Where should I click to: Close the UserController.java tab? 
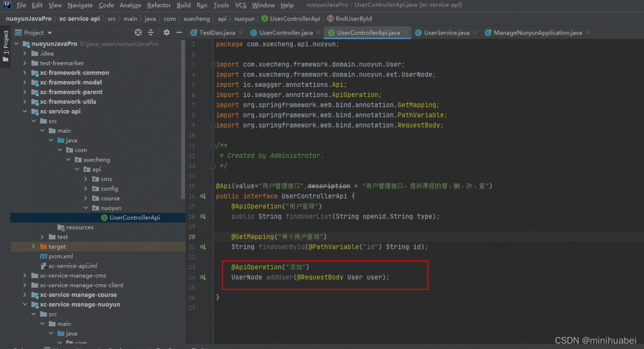click(318, 33)
